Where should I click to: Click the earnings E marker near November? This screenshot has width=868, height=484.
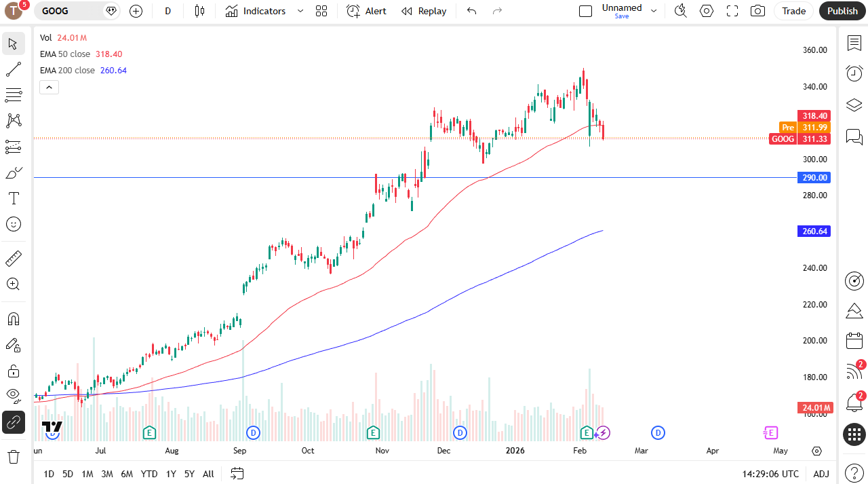372,432
